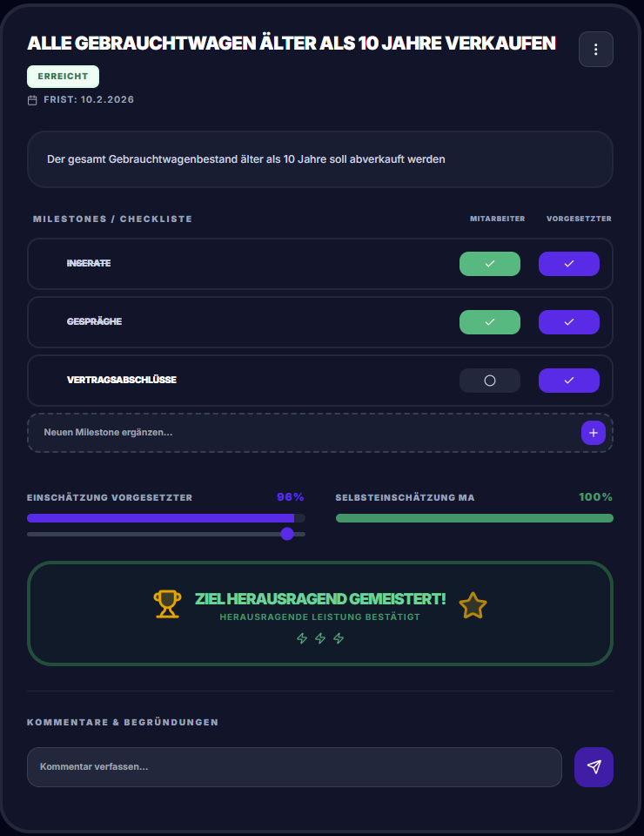Toggle Mitarbeiter check for Inserate
This screenshot has height=836, width=644.
[489, 264]
